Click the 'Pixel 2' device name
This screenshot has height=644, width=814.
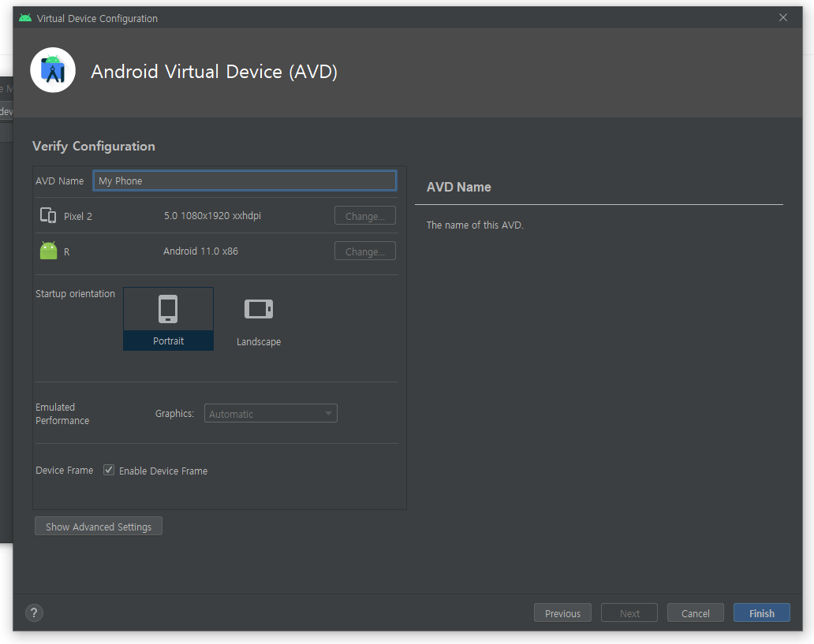(x=78, y=217)
